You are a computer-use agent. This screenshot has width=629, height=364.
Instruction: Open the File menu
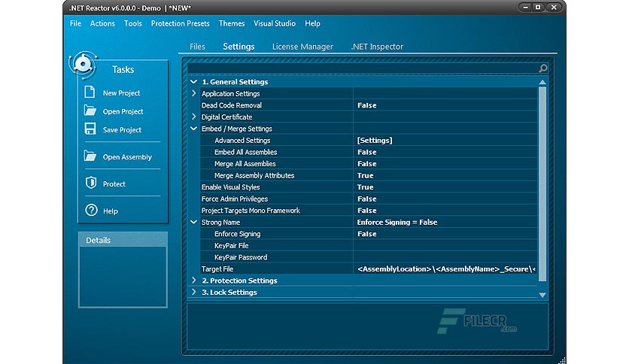click(75, 23)
